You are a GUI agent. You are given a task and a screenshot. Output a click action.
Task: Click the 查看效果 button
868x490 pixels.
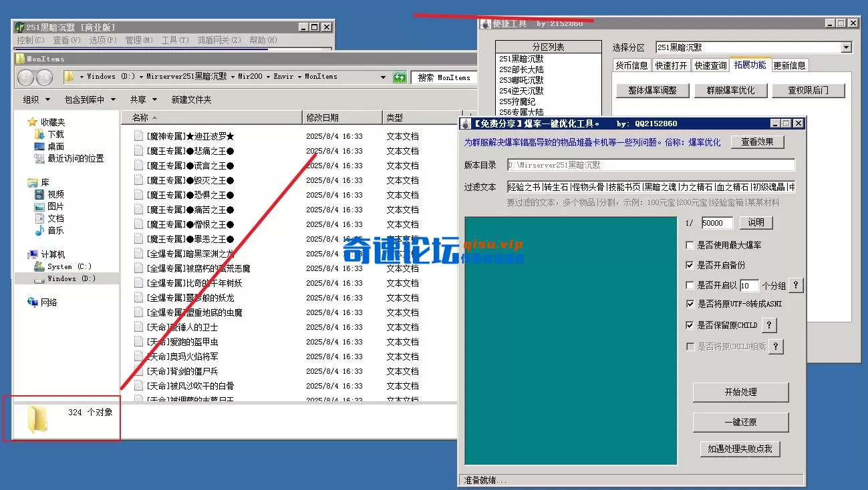(x=757, y=142)
